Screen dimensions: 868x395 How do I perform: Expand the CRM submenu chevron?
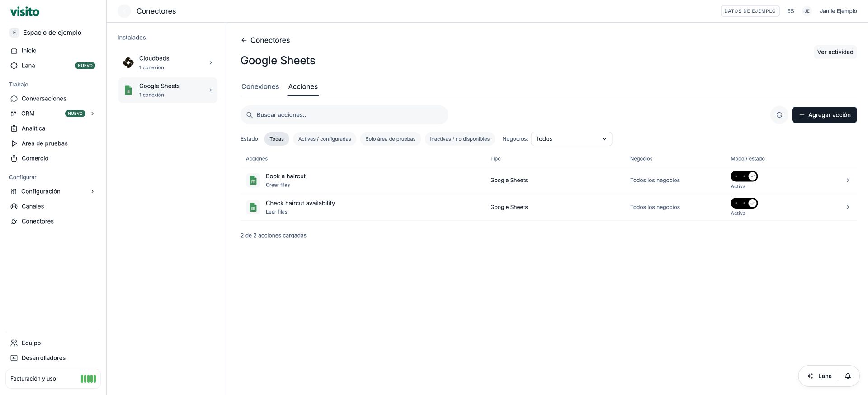pos(93,114)
